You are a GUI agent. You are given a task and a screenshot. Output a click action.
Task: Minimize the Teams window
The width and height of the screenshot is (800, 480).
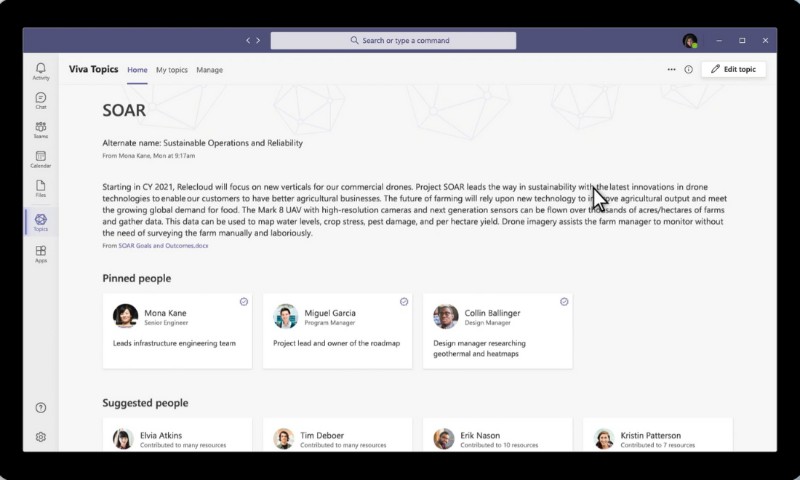tap(719, 40)
